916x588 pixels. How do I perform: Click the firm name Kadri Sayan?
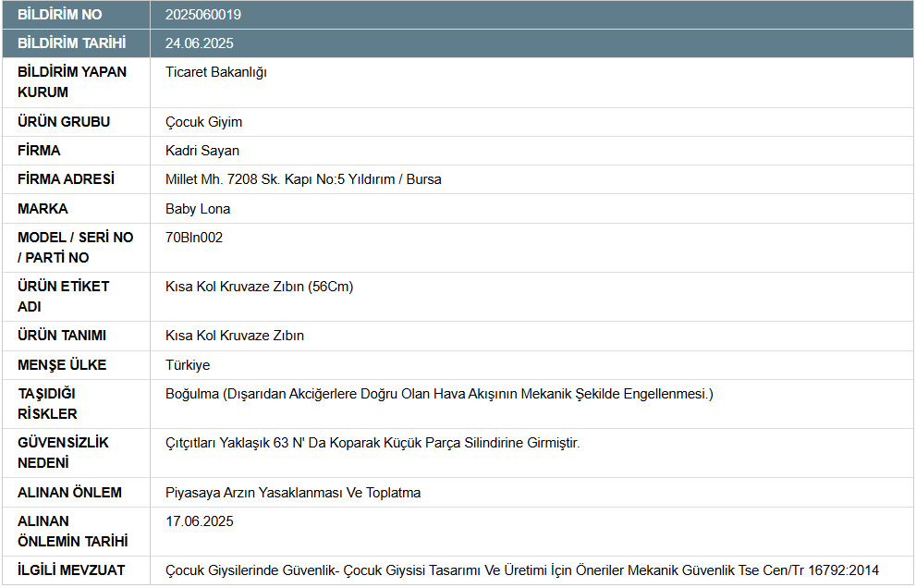(199, 150)
